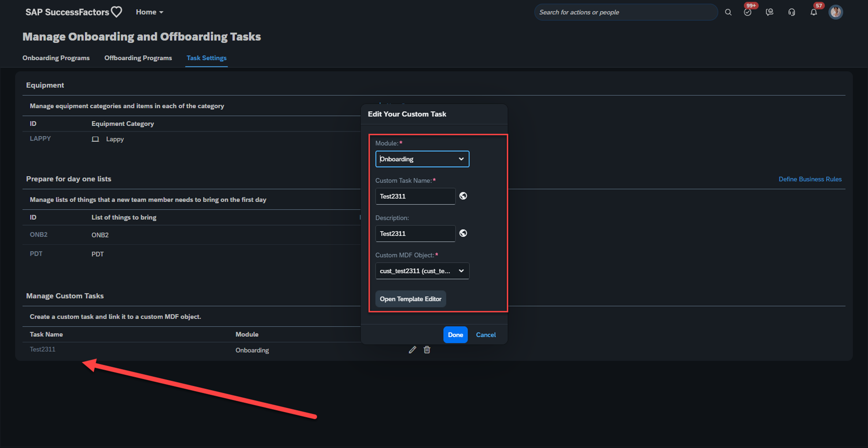Select the Task Settings tab
Viewport: 868px width, 448px height.
pyautogui.click(x=206, y=58)
